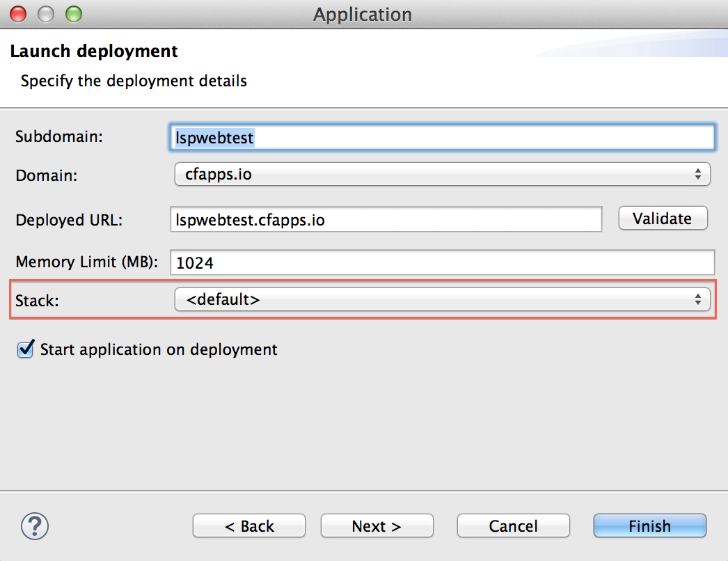Click in the Deployed URL field

coord(386,220)
